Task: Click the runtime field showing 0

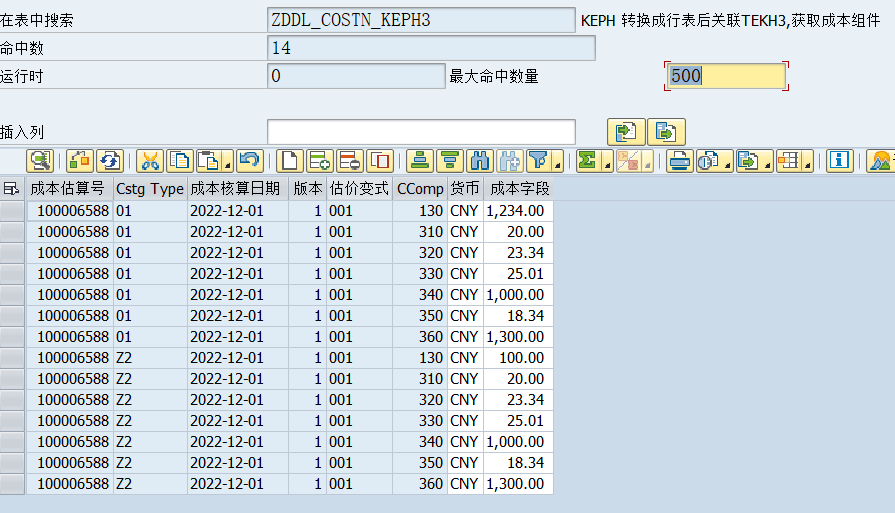Action: click(356, 76)
